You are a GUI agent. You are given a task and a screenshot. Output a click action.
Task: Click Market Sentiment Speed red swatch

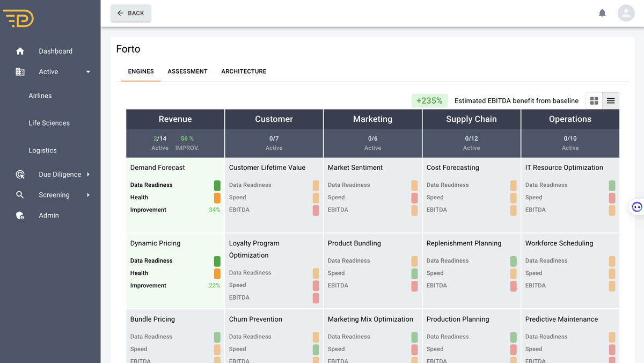(415, 198)
